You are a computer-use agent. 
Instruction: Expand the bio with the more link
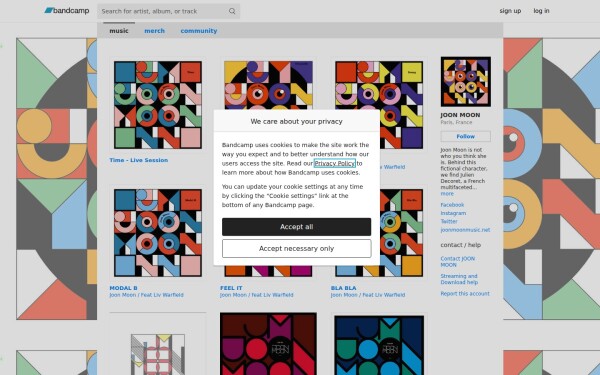point(447,194)
